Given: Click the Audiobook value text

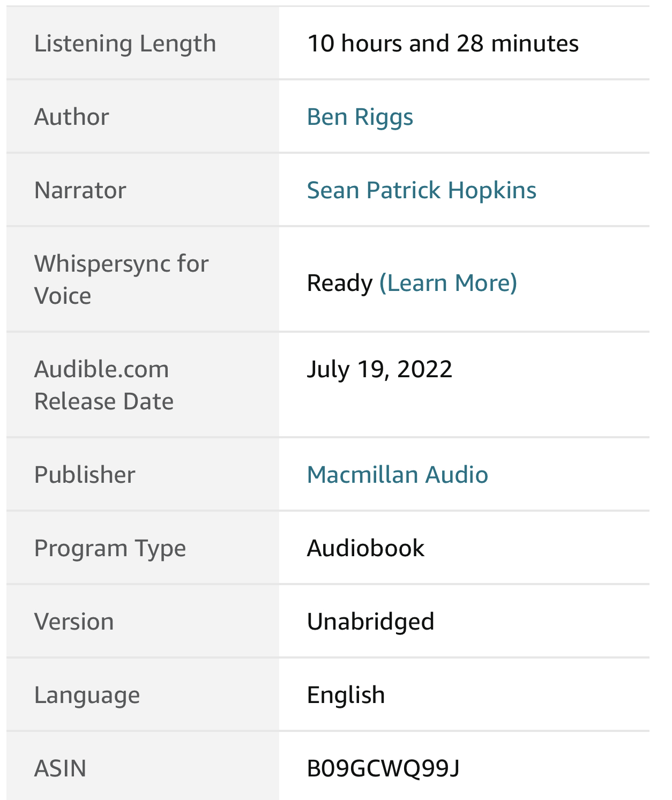Looking at the screenshot, I should (365, 548).
